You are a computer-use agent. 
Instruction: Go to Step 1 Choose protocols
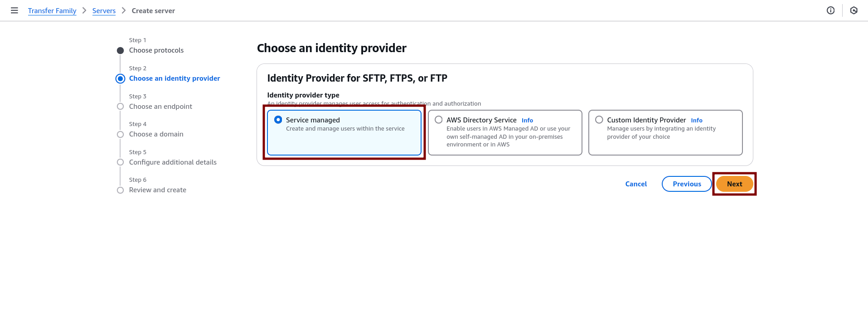[x=156, y=50]
